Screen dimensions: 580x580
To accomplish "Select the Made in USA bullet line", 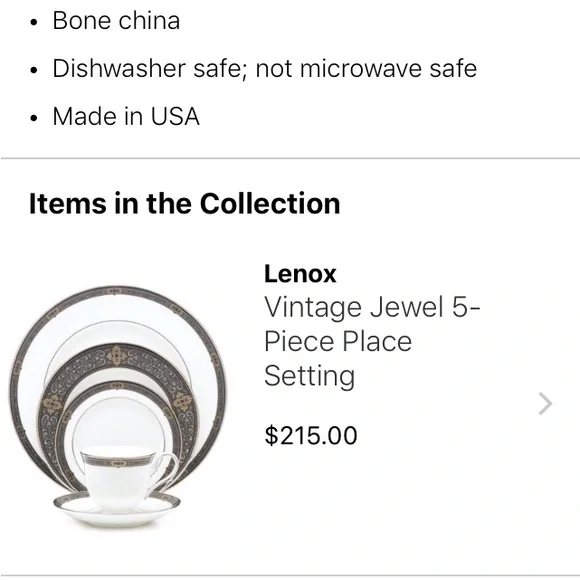I will coord(126,117).
